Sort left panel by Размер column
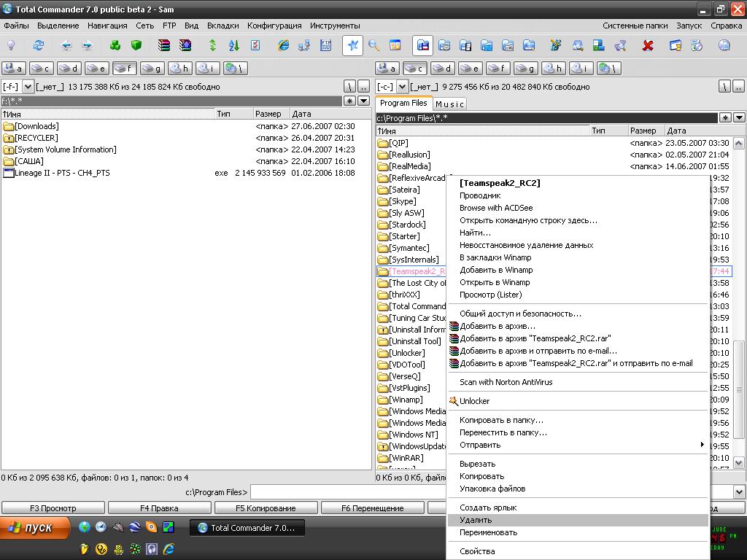Screen dimensions: 747x560 [271, 114]
